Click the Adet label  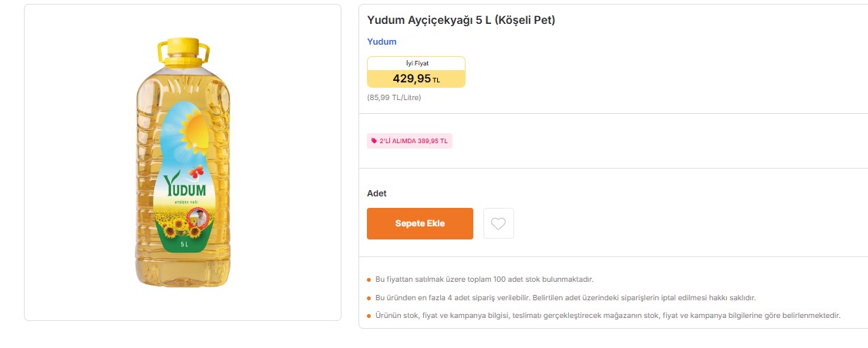point(377,193)
